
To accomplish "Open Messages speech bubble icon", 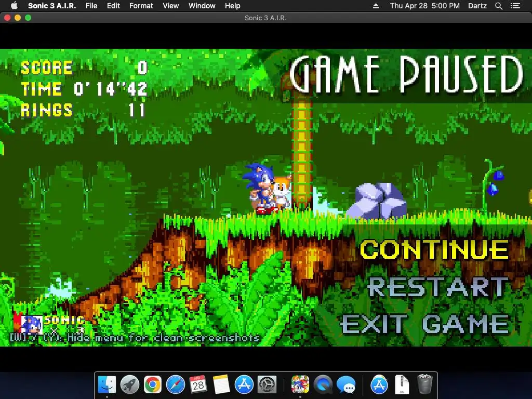I will (345, 384).
